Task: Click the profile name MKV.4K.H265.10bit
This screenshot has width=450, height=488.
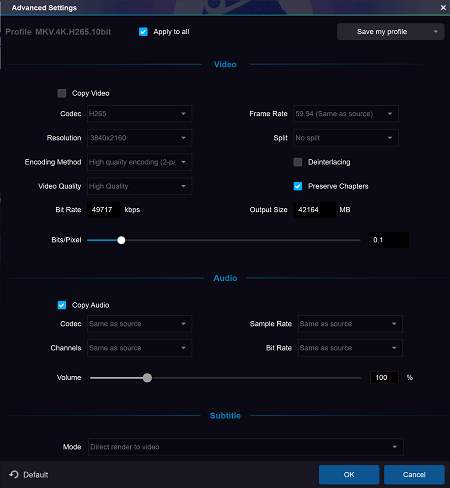Action: 73,32
